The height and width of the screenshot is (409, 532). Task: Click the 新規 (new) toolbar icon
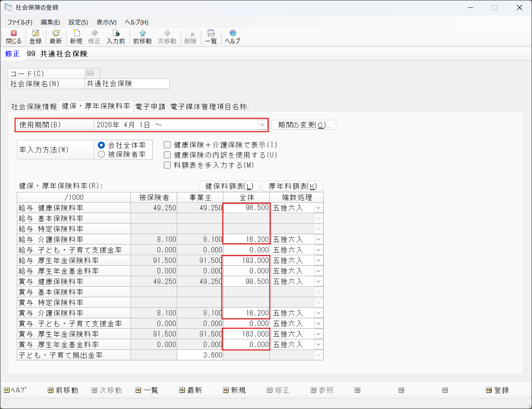coord(76,36)
